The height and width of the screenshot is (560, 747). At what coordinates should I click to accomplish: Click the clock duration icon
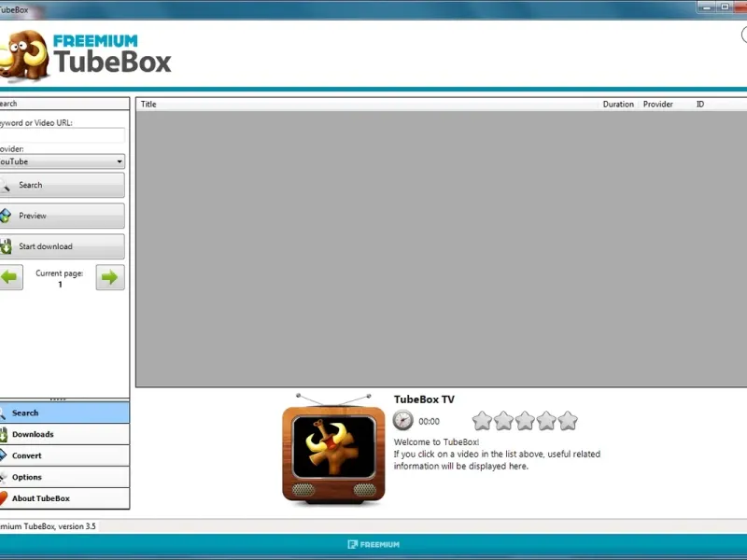coord(403,421)
